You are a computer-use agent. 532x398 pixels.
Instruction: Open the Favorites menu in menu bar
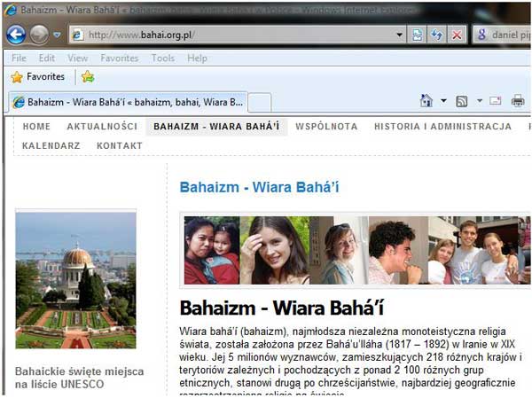pyautogui.click(x=119, y=58)
